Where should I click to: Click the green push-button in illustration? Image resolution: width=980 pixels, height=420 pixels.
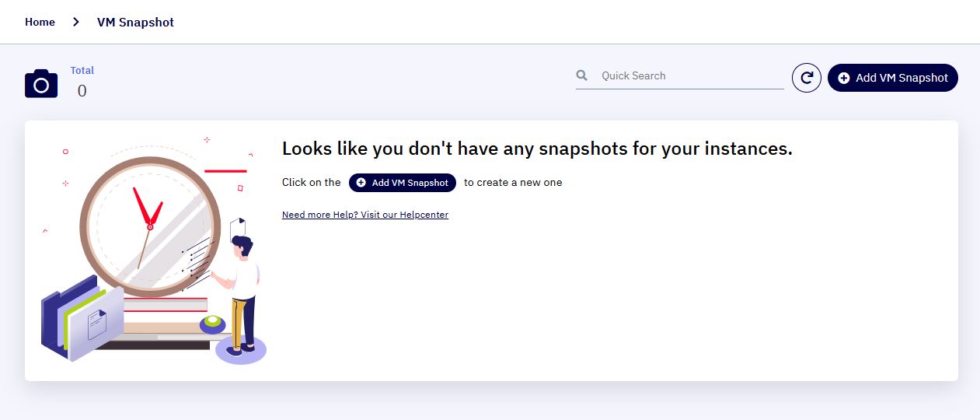click(213, 324)
